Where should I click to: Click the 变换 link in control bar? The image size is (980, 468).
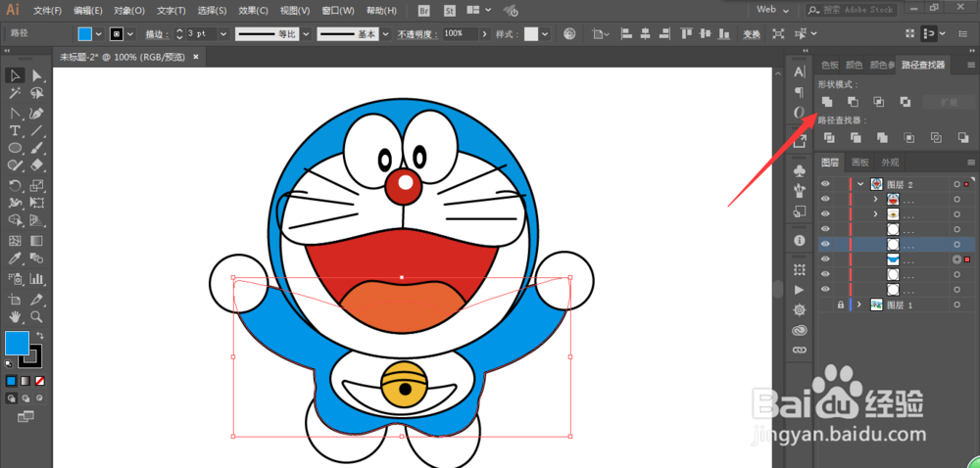coord(752,34)
